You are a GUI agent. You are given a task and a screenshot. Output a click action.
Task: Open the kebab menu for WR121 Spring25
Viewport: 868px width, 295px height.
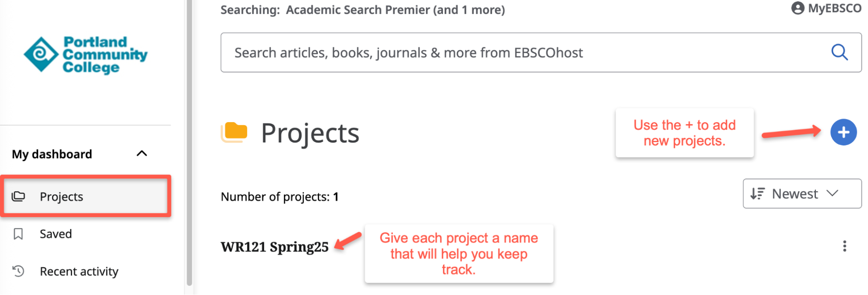845,246
